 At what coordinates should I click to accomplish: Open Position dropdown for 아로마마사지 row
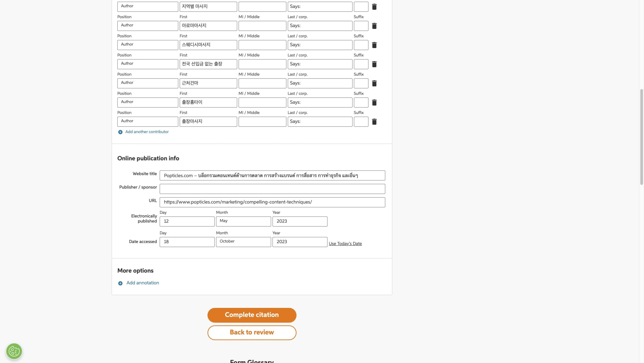pos(148,26)
